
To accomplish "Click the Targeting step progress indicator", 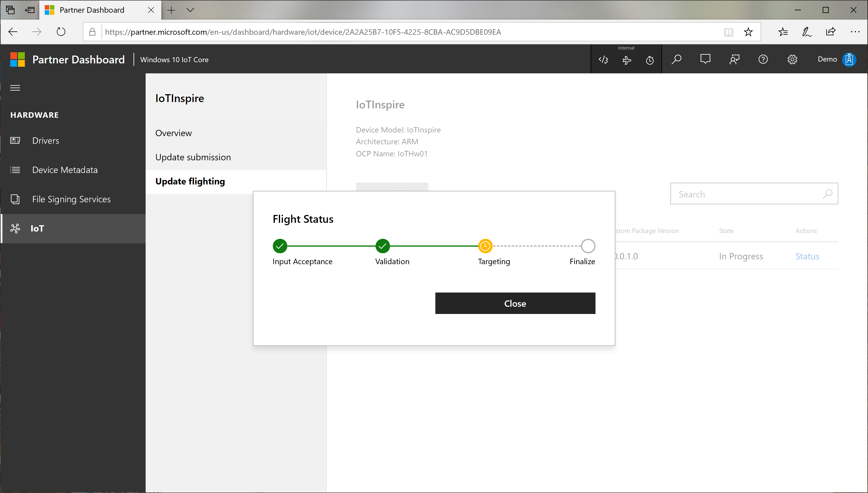I will [485, 245].
